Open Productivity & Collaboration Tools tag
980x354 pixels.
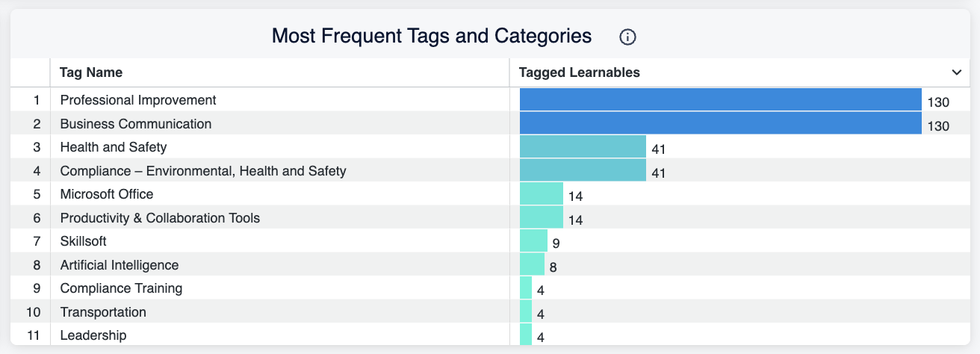coord(160,218)
